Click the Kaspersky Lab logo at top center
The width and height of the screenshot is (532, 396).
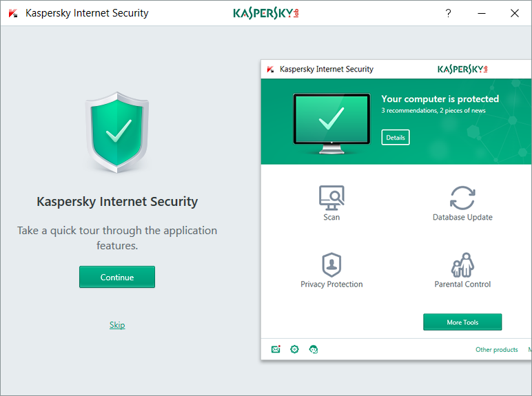click(266, 13)
